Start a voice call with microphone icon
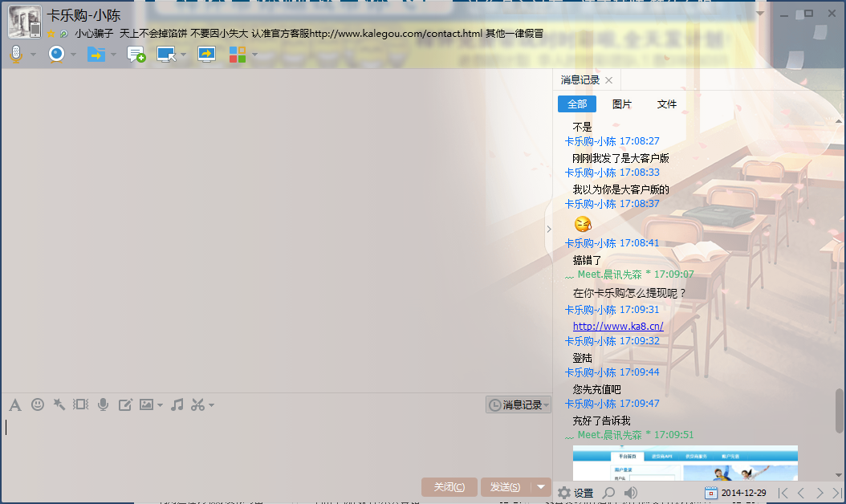 [x=15, y=54]
